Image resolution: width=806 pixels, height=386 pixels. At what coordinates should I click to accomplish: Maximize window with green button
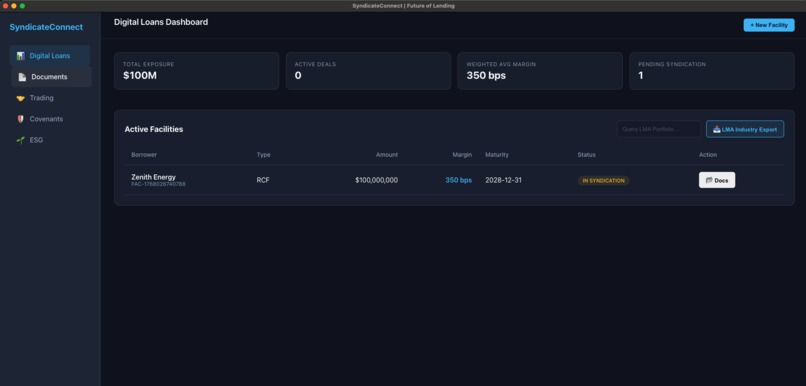(22, 6)
